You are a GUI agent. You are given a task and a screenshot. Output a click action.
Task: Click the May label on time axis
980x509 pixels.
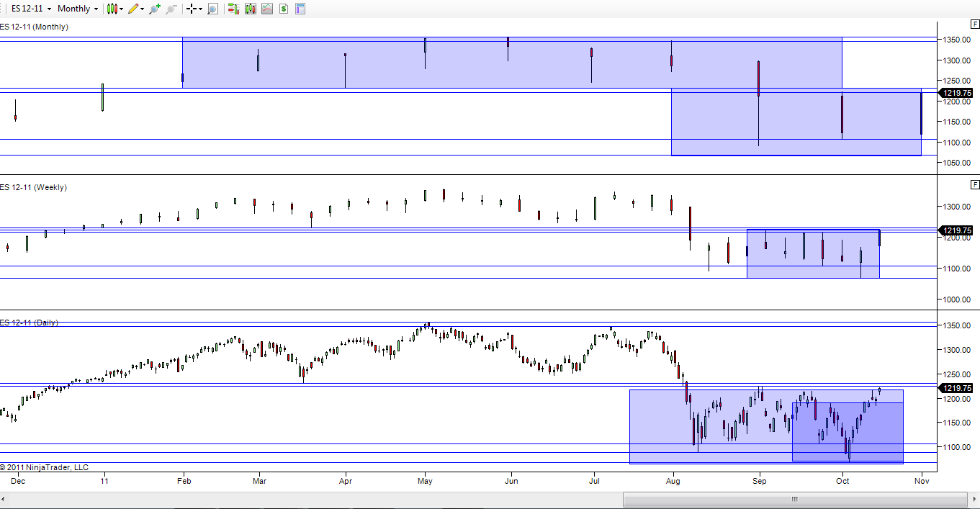[425, 480]
